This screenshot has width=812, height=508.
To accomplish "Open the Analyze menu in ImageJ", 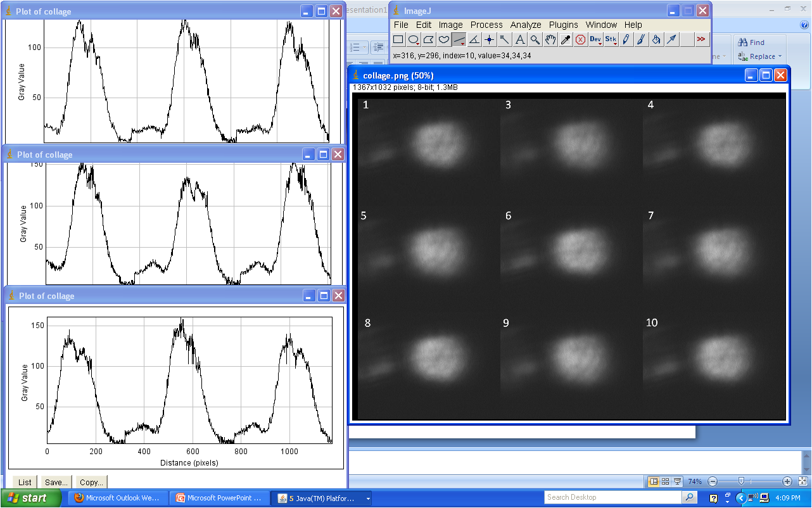I will [526, 25].
